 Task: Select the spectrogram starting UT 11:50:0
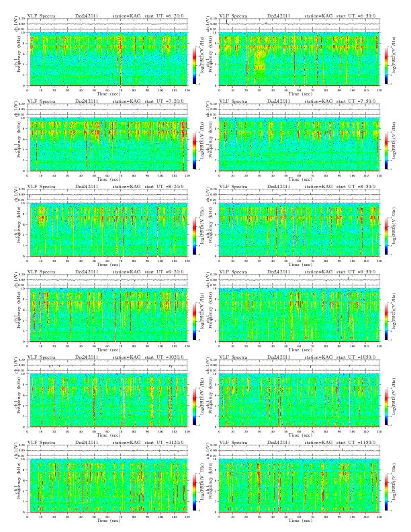point(299,486)
